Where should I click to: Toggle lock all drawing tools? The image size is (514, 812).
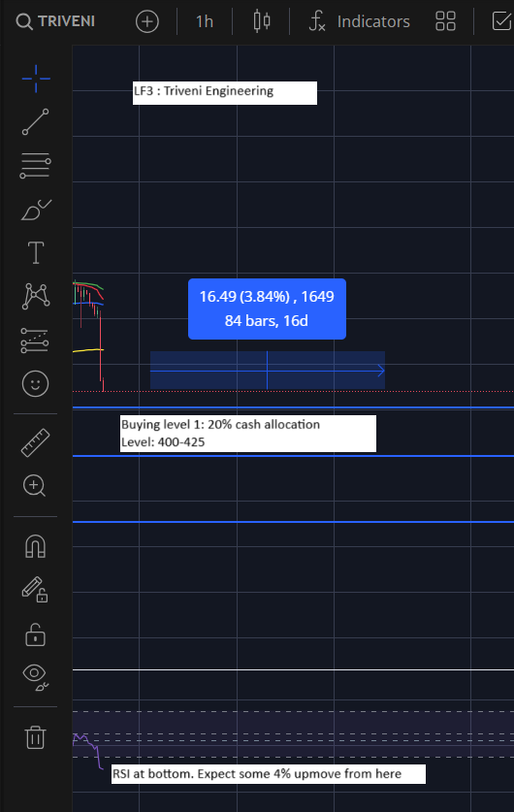point(35,634)
